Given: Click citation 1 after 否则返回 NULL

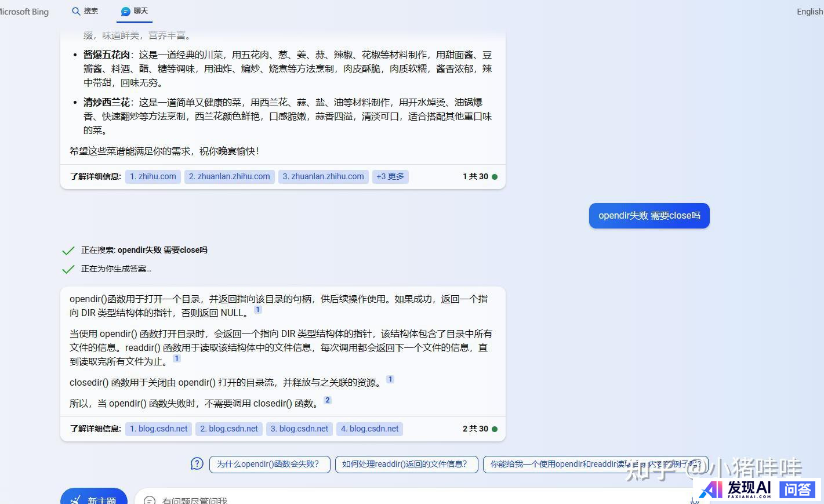Looking at the screenshot, I should click(x=258, y=310).
